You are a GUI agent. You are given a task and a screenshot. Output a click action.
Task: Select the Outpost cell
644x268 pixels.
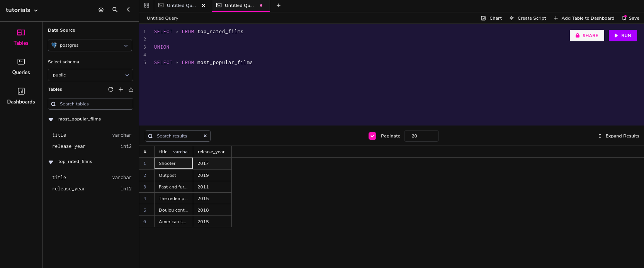[173, 175]
